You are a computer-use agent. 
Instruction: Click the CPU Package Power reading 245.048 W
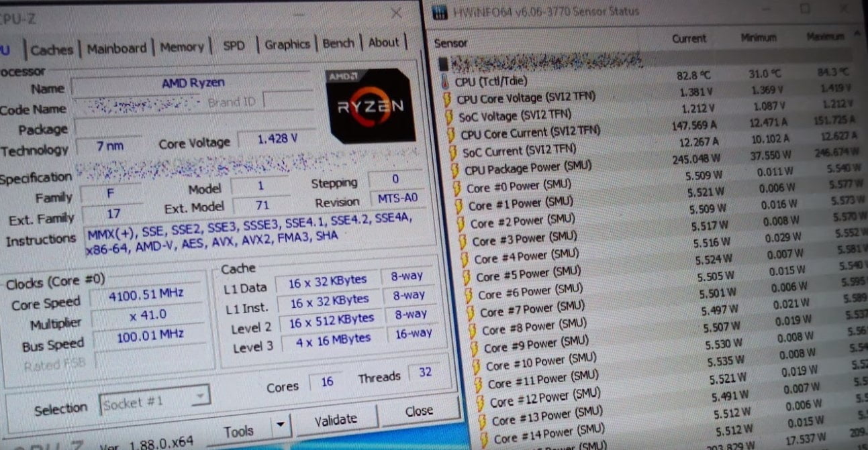coord(696,160)
